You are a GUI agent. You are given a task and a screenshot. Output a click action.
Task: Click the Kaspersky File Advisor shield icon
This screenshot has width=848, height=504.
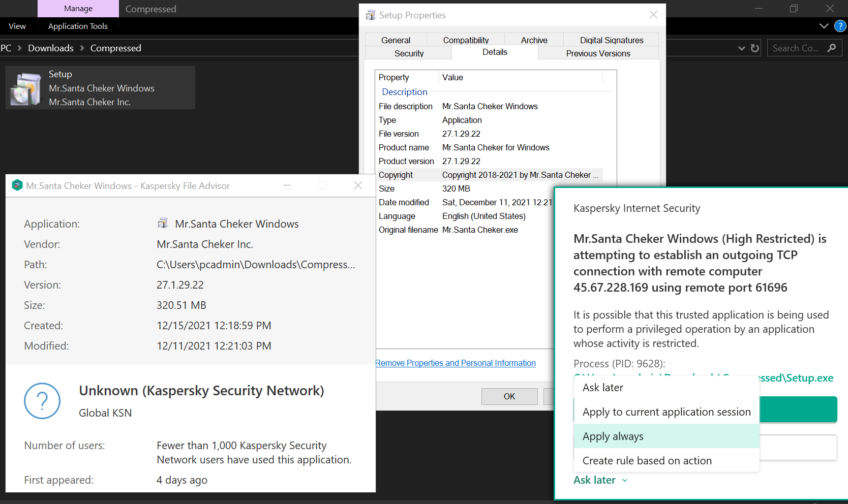[x=17, y=185]
